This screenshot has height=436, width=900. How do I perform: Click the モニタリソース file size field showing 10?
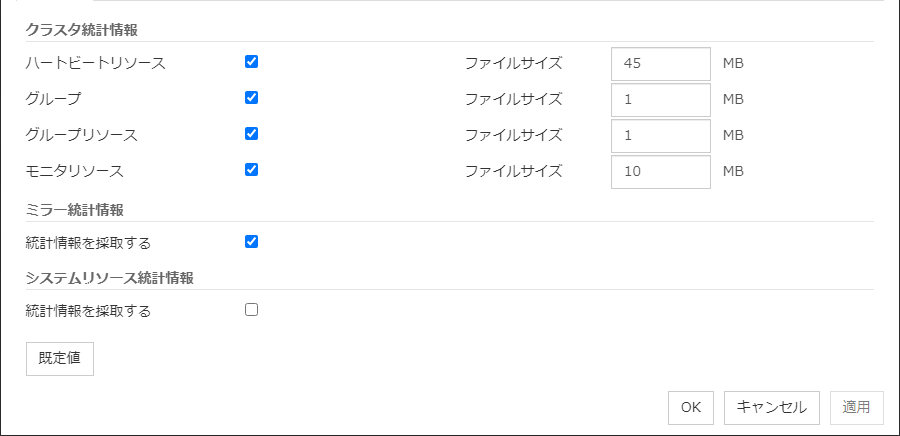660,171
